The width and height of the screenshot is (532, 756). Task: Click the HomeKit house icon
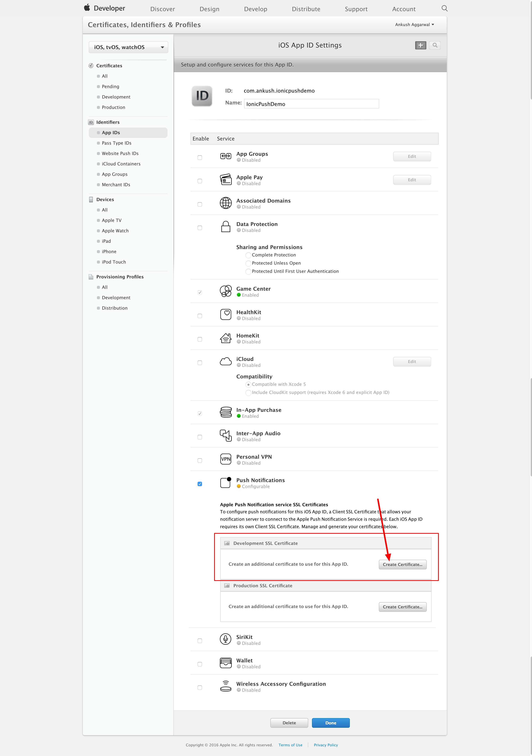(226, 338)
